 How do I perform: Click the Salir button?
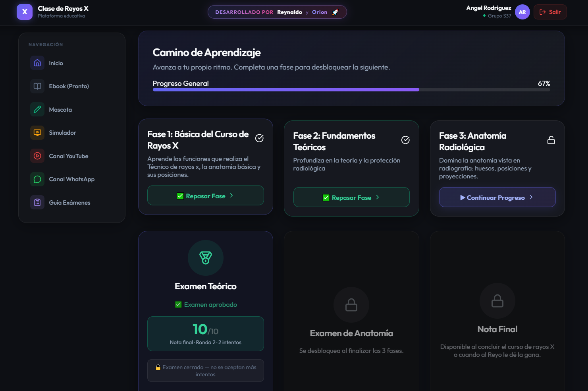click(x=550, y=12)
